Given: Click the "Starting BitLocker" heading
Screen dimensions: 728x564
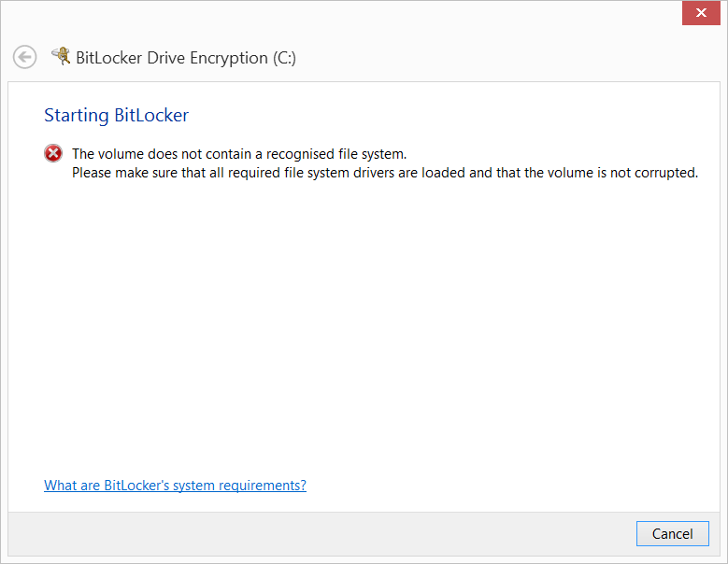Looking at the screenshot, I should click(x=116, y=116).
